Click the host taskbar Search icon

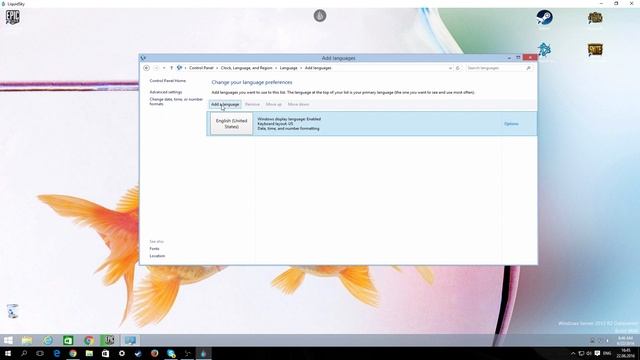(x=24, y=353)
